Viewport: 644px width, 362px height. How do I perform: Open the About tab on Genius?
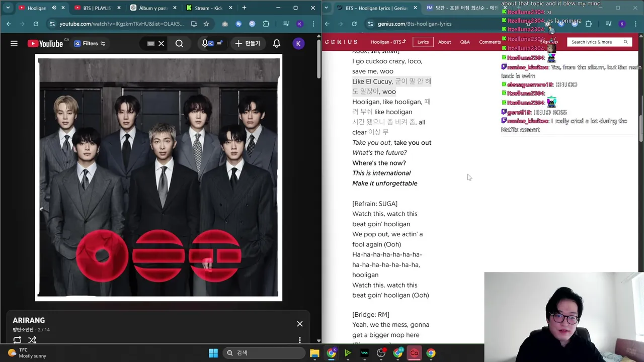[x=444, y=42]
